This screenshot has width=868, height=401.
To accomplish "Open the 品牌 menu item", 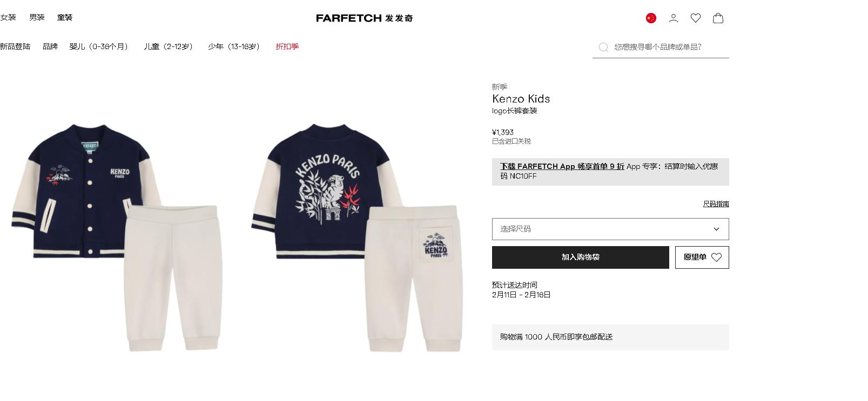I will [50, 46].
